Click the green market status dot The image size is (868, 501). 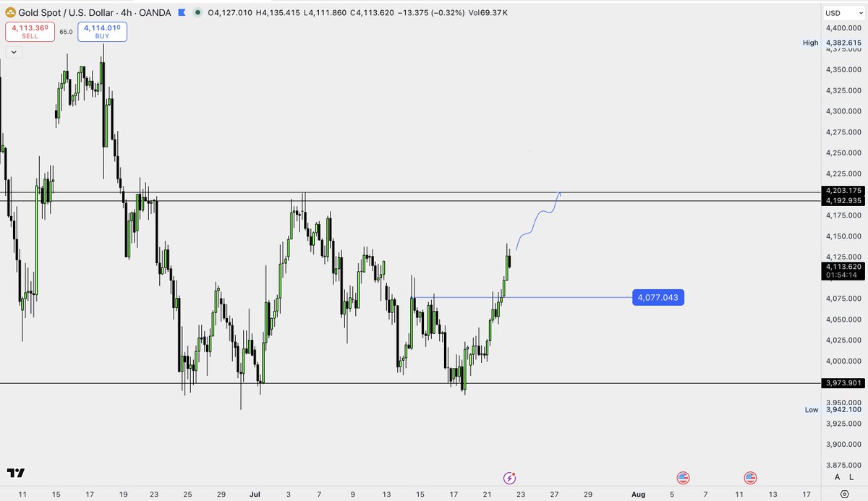tap(198, 13)
